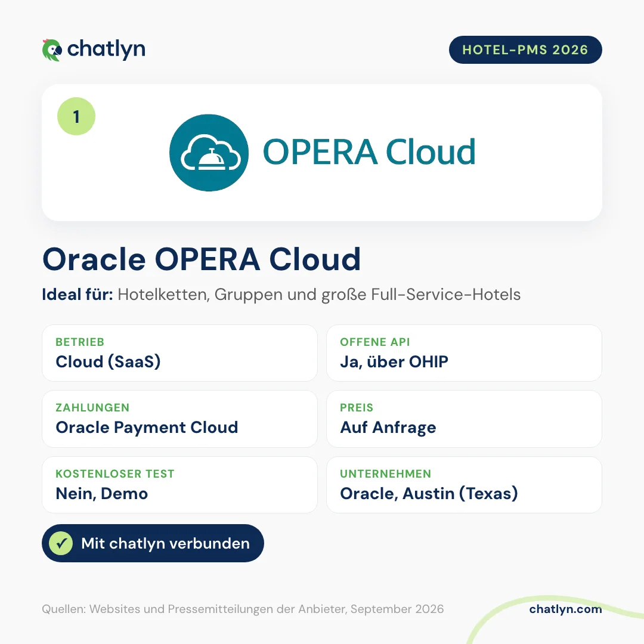Click the Ideal für label
Screen dimensions: 644x644
coord(77,295)
